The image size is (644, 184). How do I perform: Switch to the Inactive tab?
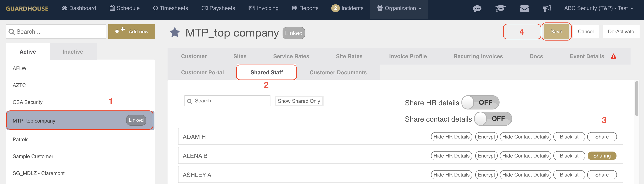(x=73, y=52)
